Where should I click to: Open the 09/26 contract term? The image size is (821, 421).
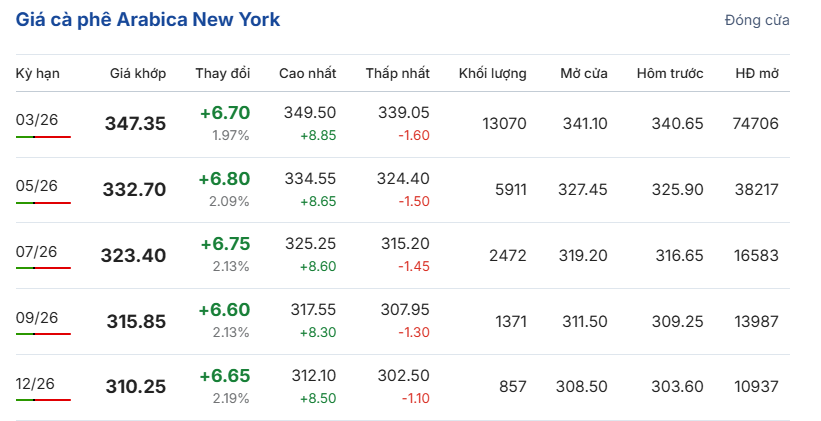[37, 318]
